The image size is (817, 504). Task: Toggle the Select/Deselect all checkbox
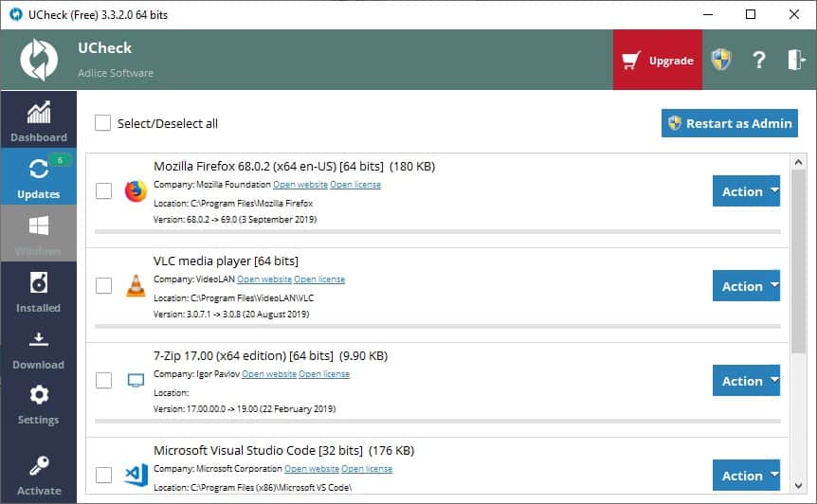click(x=103, y=123)
